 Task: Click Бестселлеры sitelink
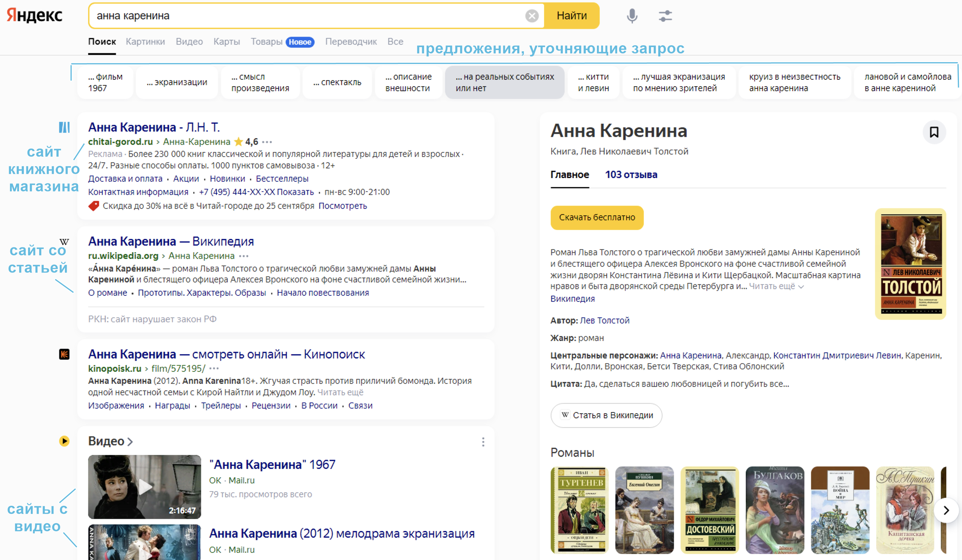click(x=282, y=179)
